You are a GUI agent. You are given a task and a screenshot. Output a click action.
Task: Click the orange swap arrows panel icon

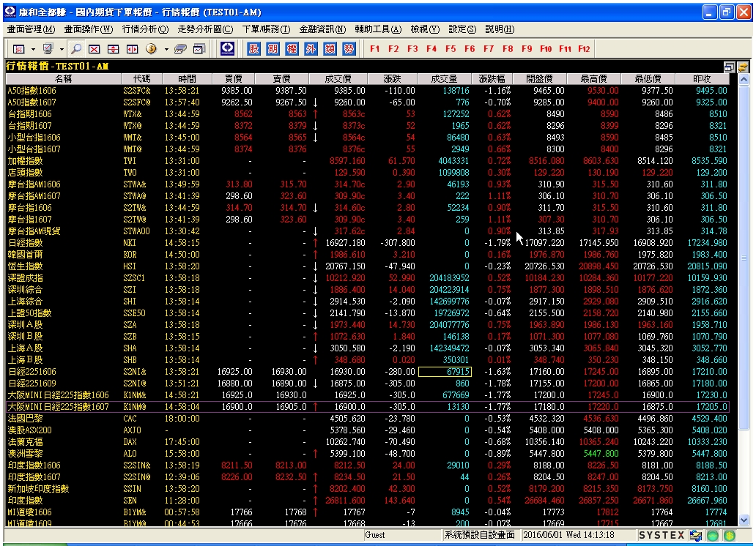coord(743,67)
